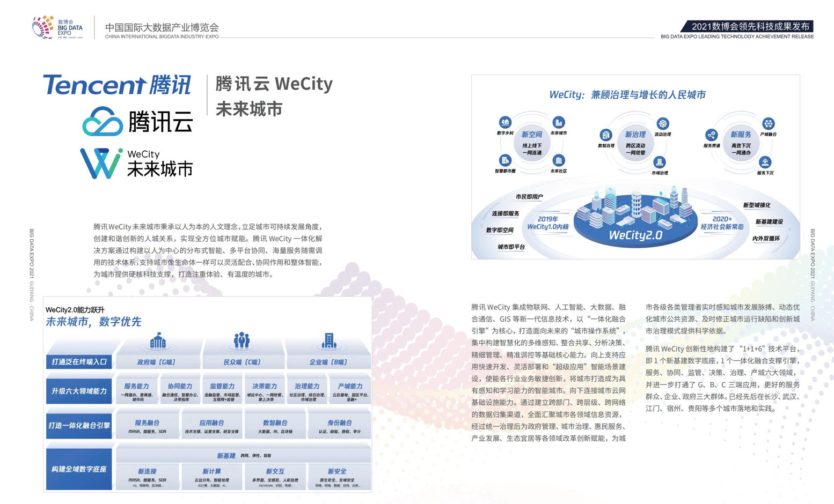Click the 产城融合 network icon

point(768,124)
